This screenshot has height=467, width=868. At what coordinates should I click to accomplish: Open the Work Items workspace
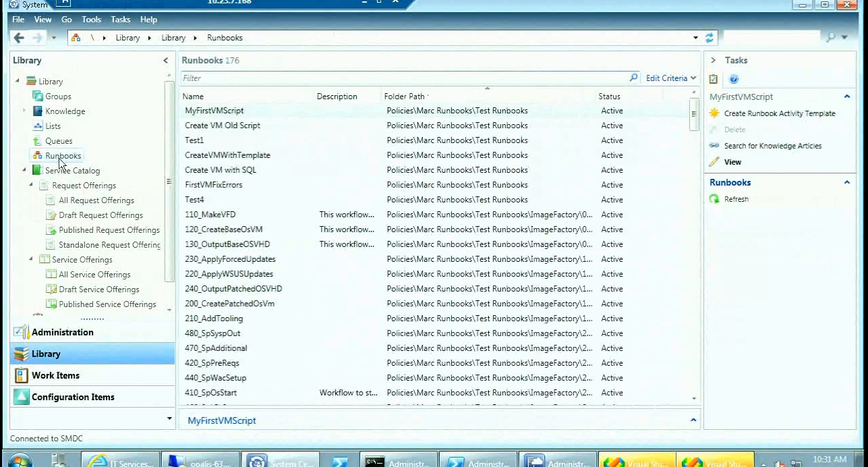92,375
